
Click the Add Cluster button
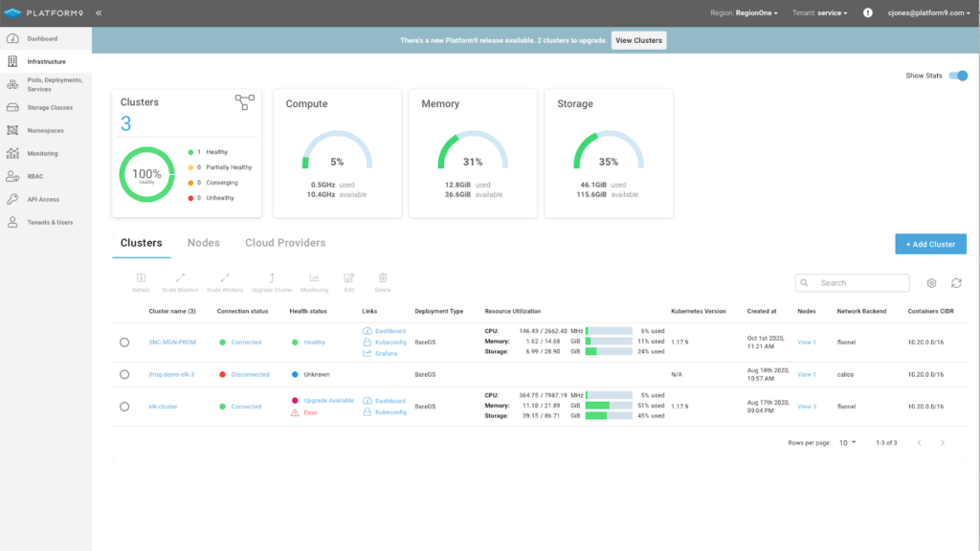click(x=930, y=244)
